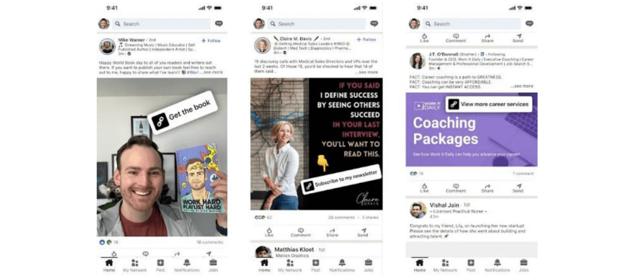Viewport: 644px width, 276px height.
Task: Follow Claire M. Davis
Action: click(x=367, y=40)
